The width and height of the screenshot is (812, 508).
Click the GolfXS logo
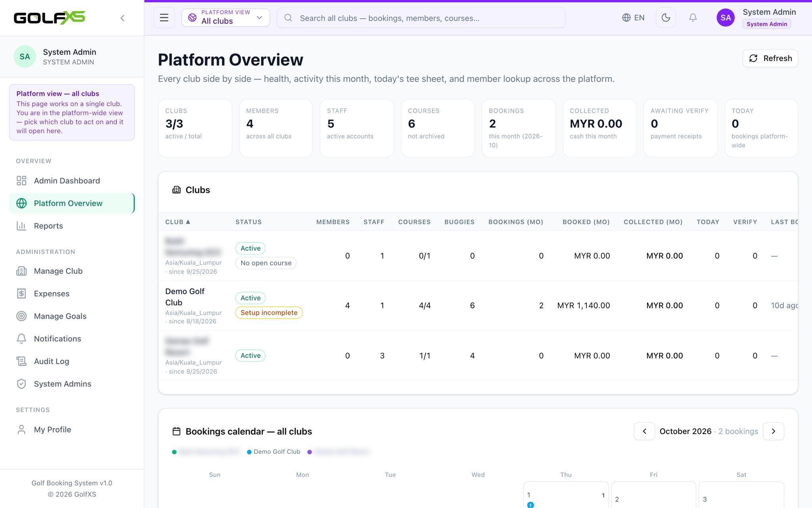(50, 18)
